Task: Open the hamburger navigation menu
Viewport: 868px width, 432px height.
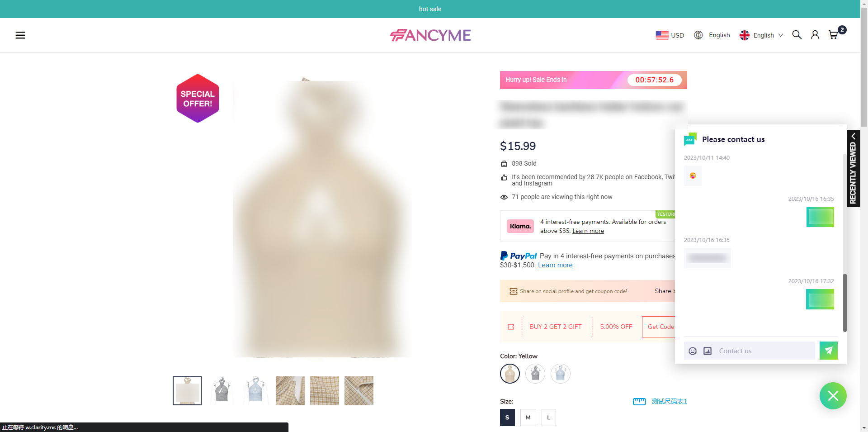Action: [20, 35]
